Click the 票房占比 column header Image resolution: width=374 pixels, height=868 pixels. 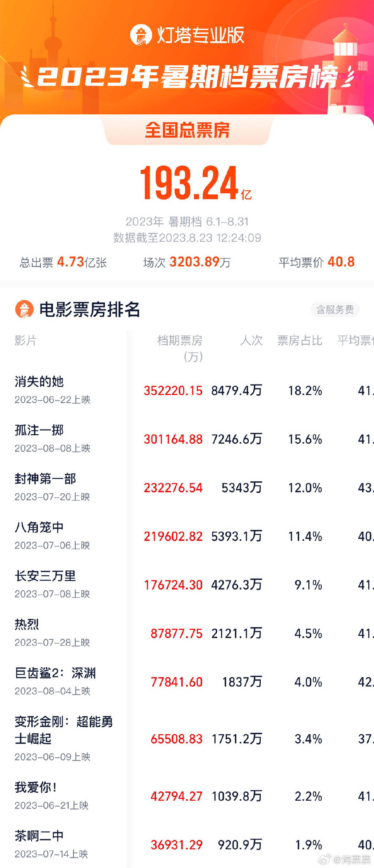(299, 341)
